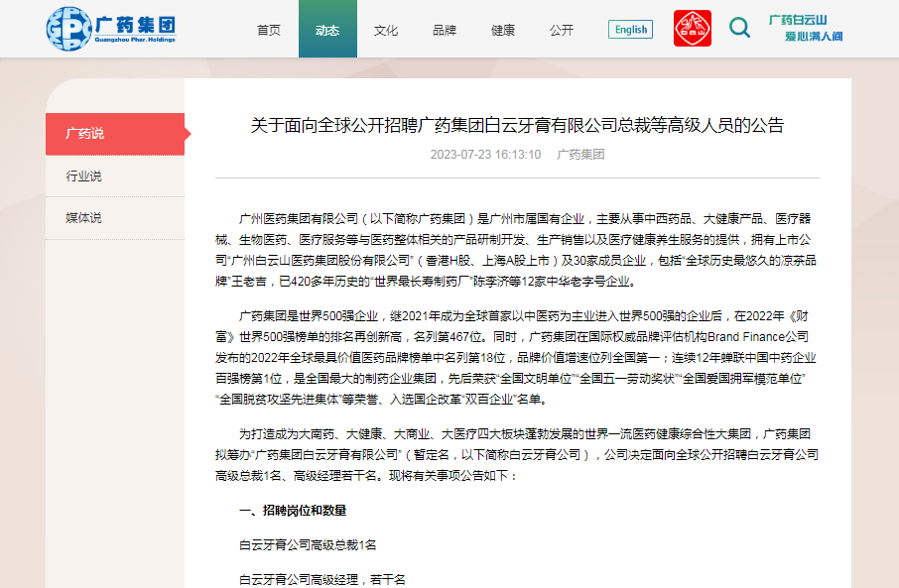Screen dimensions: 899x588
Task: Click the line 白云牙膏公司高级经理，若干名
Action: [x=322, y=579]
